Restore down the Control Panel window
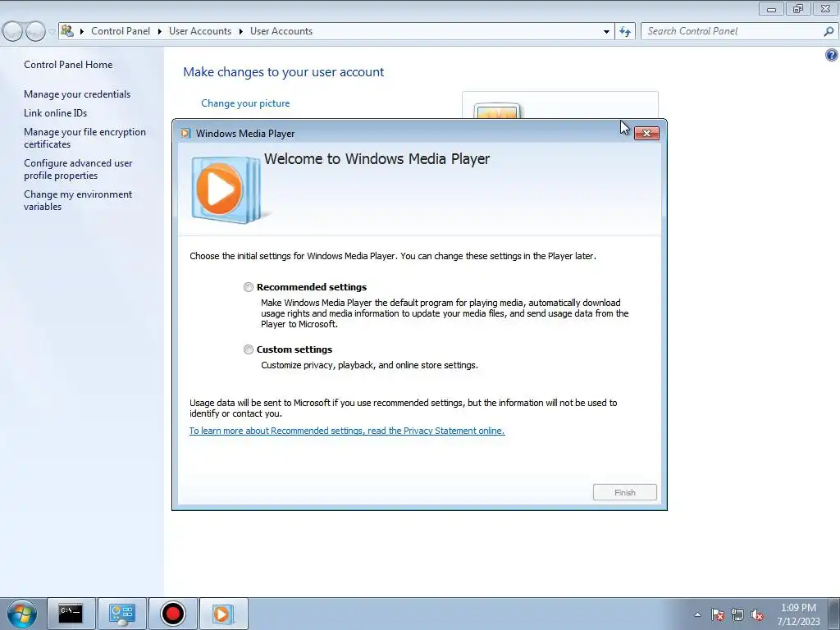The image size is (840, 630). (x=798, y=8)
